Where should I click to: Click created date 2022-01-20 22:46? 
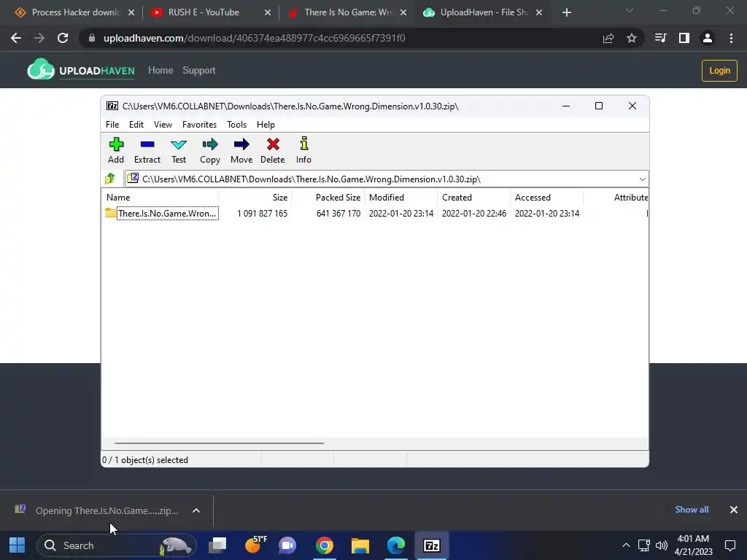(474, 214)
